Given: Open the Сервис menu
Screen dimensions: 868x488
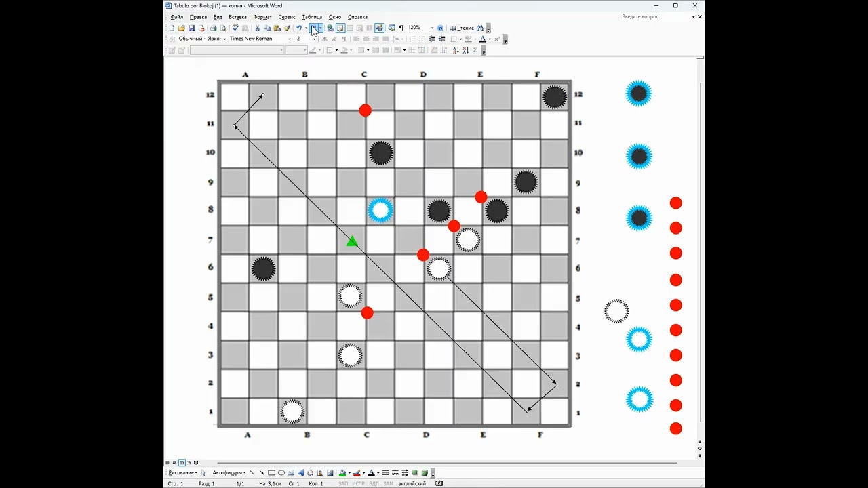Looking at the screenshot, I should pos(287,17).
